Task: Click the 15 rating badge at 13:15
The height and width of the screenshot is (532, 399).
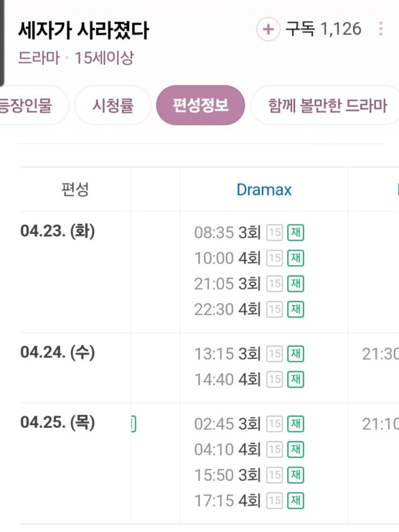Action: pyautogui.click(x=274, y=354)
